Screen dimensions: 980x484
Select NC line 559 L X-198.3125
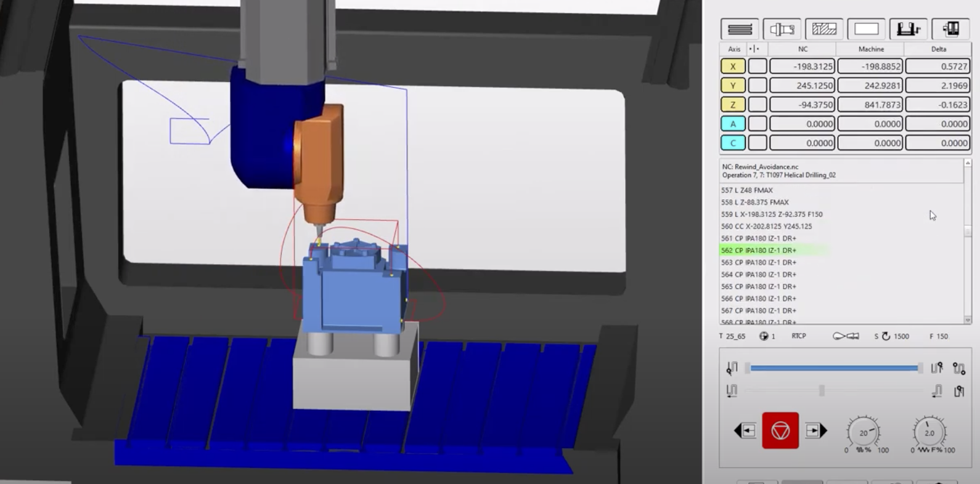point(772,214)
